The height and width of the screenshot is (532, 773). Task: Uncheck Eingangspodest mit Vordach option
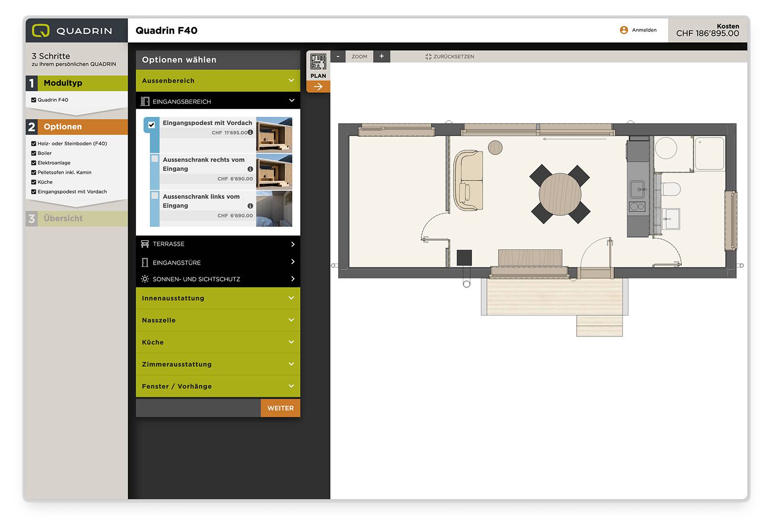coord(152,125)
